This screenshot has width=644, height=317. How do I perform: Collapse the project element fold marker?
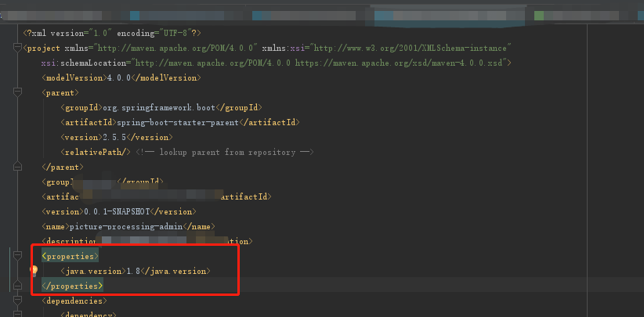(17, 48)
